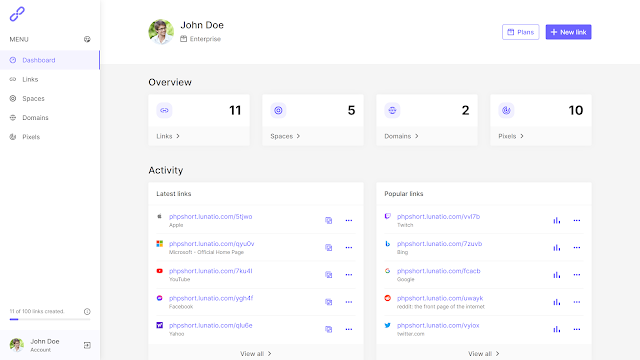Open the reddit short link

440,298
